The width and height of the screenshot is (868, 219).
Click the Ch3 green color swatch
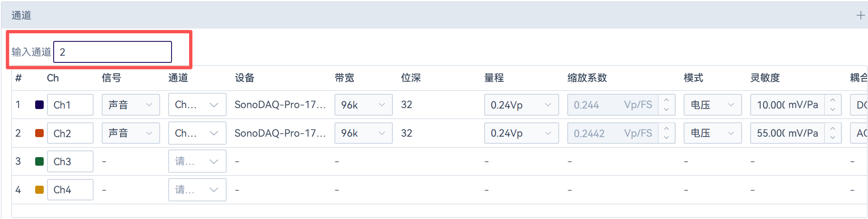coord(39,161)
